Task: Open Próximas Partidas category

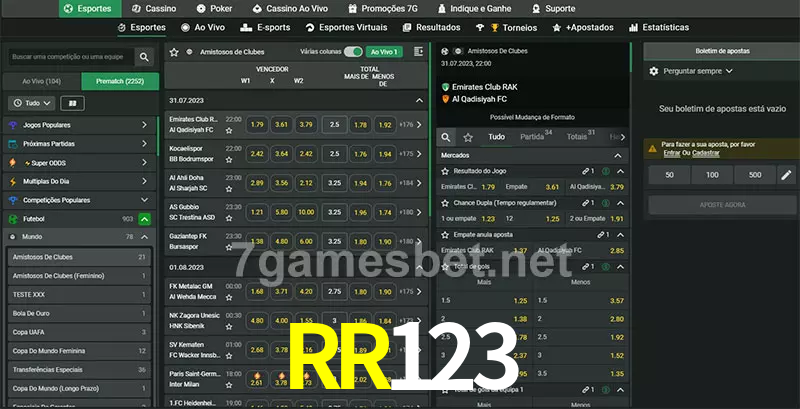Action: pos(79,144)
